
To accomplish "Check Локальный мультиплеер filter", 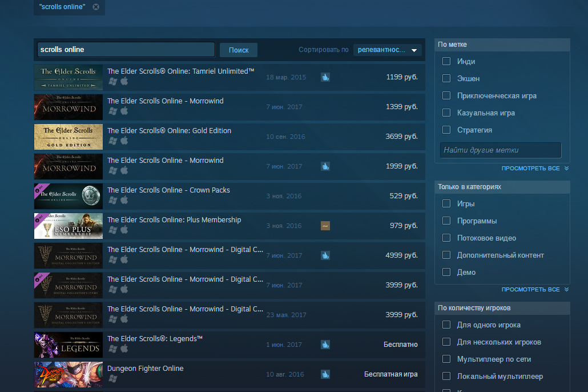I will (x=446, y=376).
